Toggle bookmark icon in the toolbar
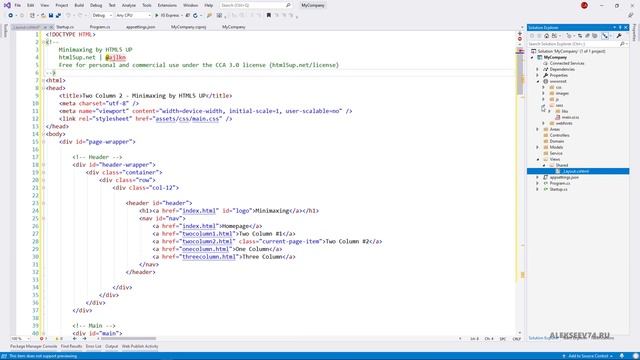The height and width of the screenshot is (360, 640). point(269,16)
